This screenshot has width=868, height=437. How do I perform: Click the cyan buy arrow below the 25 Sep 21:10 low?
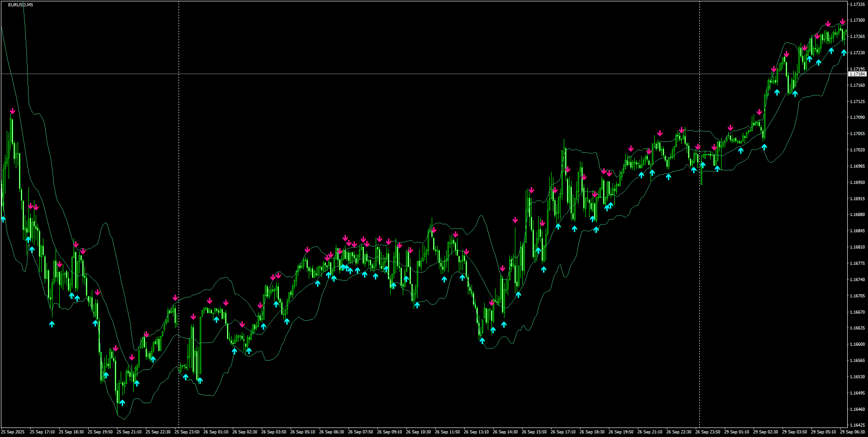122,401
